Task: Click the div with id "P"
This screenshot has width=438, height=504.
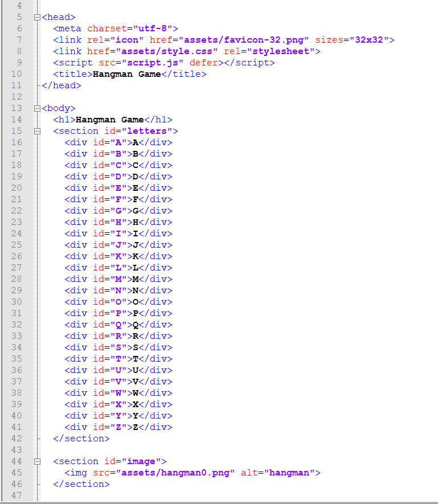Action: coord(118,313)
